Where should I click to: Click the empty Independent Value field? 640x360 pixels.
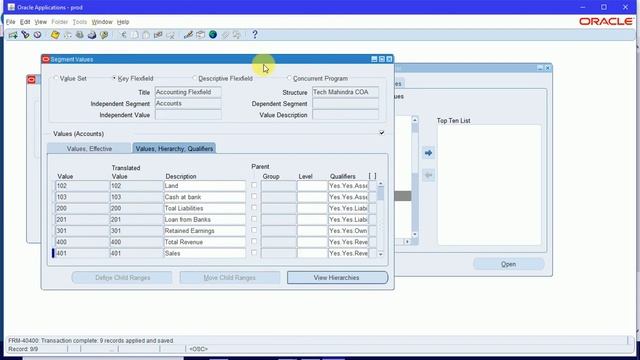(x=188, y=115)
